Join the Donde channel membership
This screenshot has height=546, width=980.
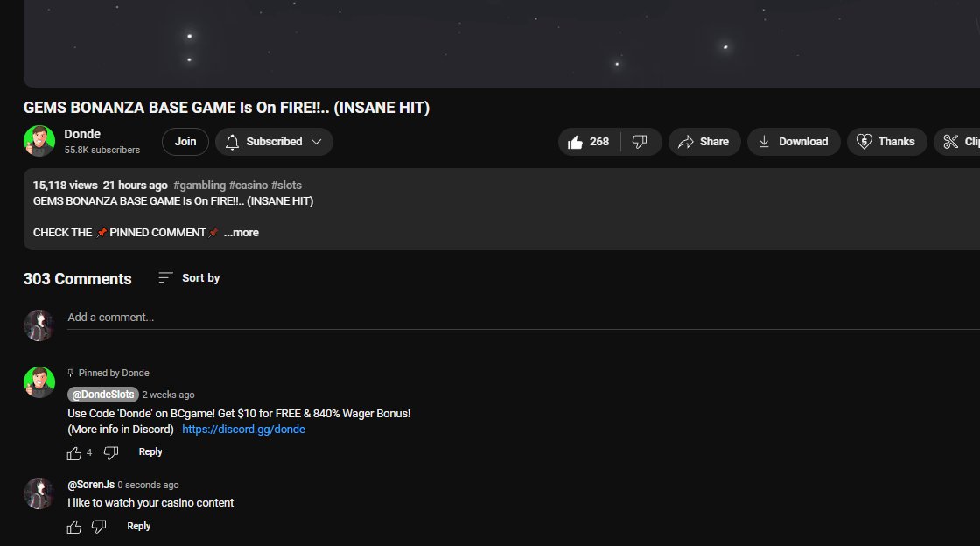pos(185,142)
